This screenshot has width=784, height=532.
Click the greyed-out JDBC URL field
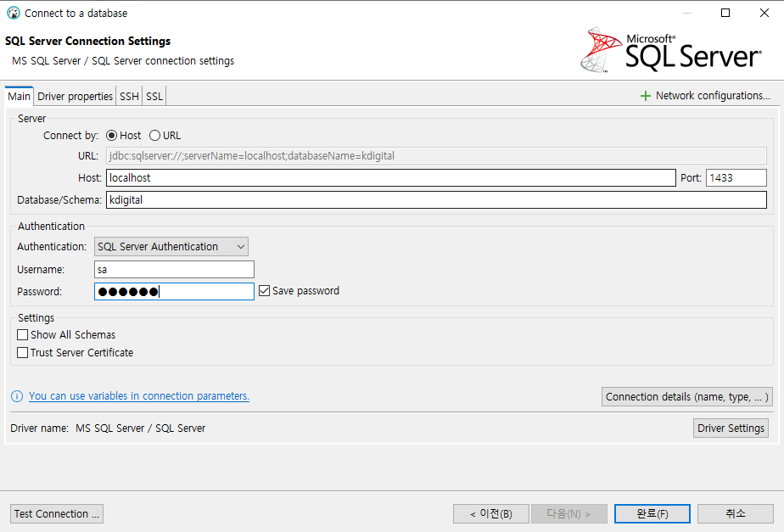pyautogui.click(x=436, y=155)
